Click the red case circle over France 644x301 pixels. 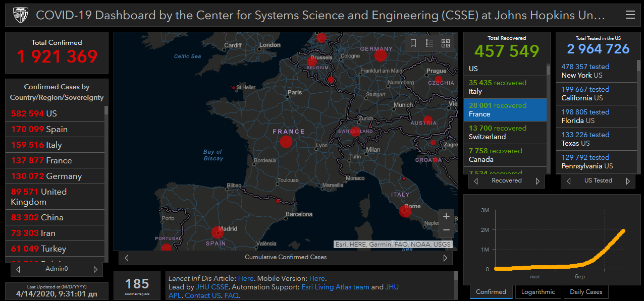[286, 142]
